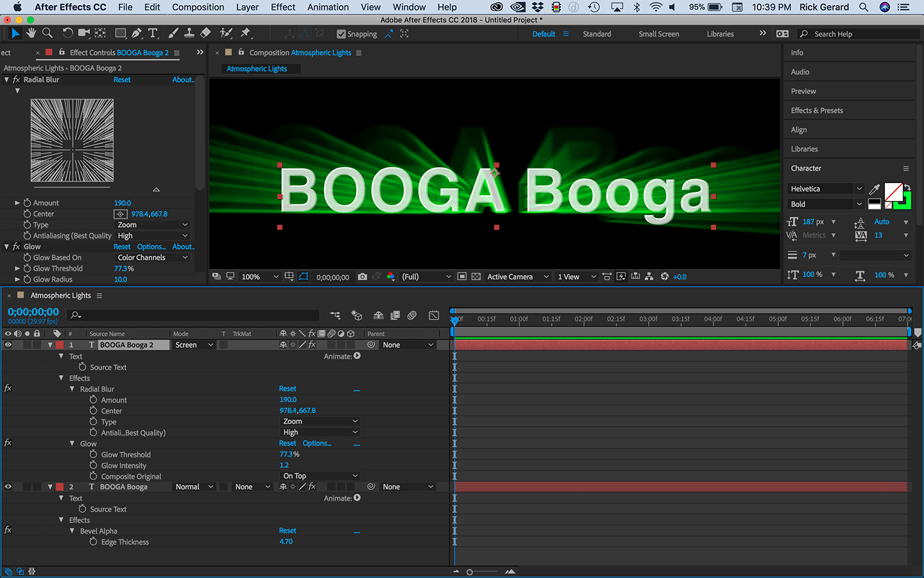Open the Glow Based On dropdown

pyautogui.click(x=152, y=258)
